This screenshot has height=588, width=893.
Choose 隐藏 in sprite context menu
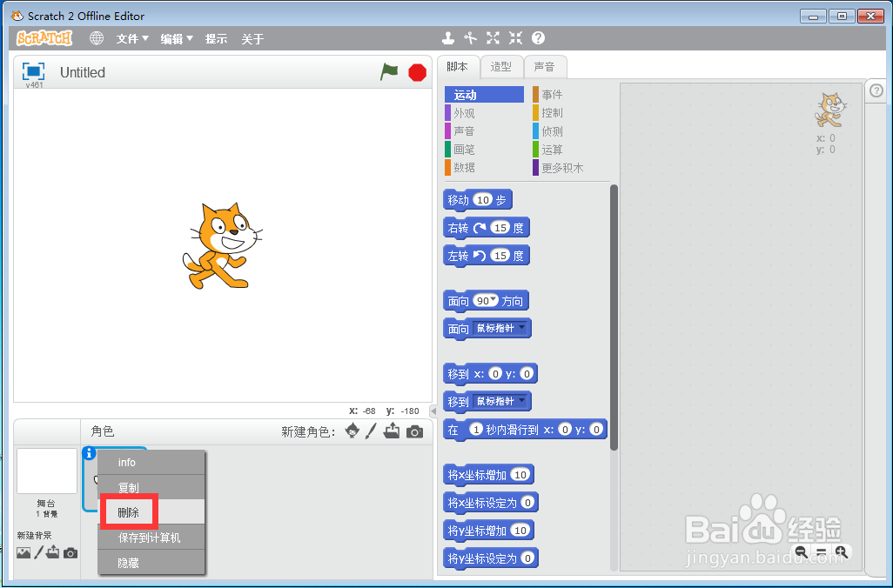point(151,562)
